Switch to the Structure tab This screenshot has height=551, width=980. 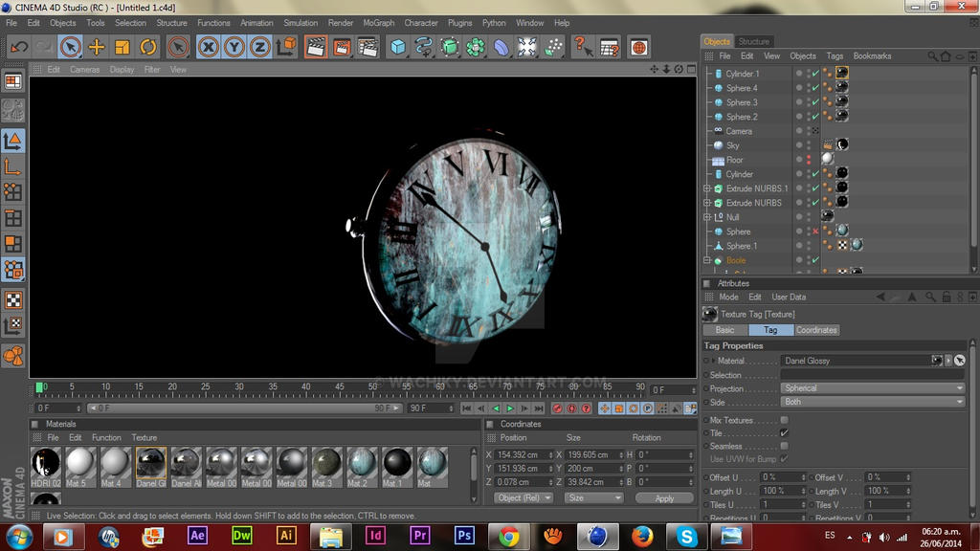754,41
